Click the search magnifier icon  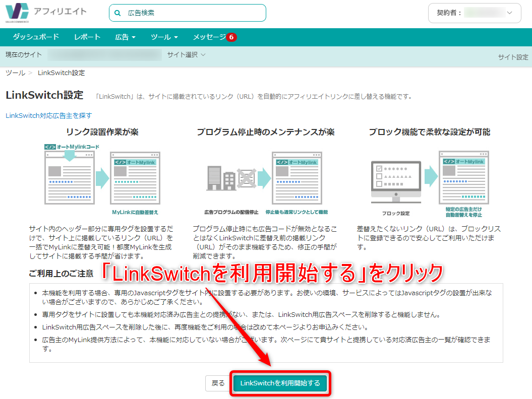(x=117, y=13)
